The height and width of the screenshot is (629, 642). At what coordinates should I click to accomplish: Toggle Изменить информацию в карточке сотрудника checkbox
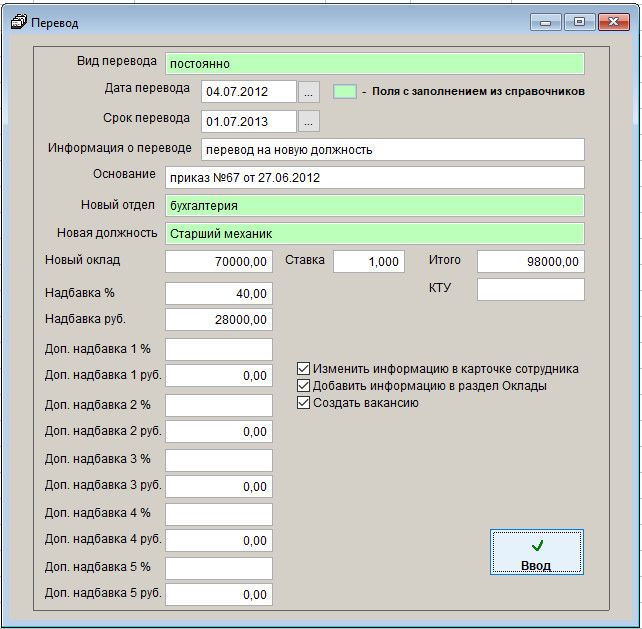(305, 369)
